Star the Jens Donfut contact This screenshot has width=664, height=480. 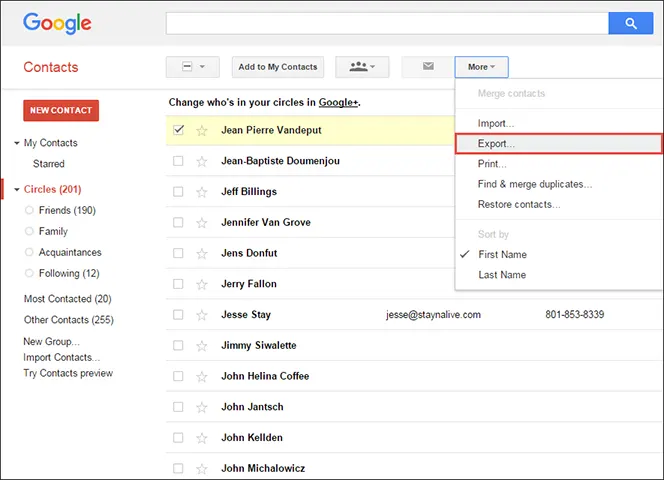click(202, 254)
